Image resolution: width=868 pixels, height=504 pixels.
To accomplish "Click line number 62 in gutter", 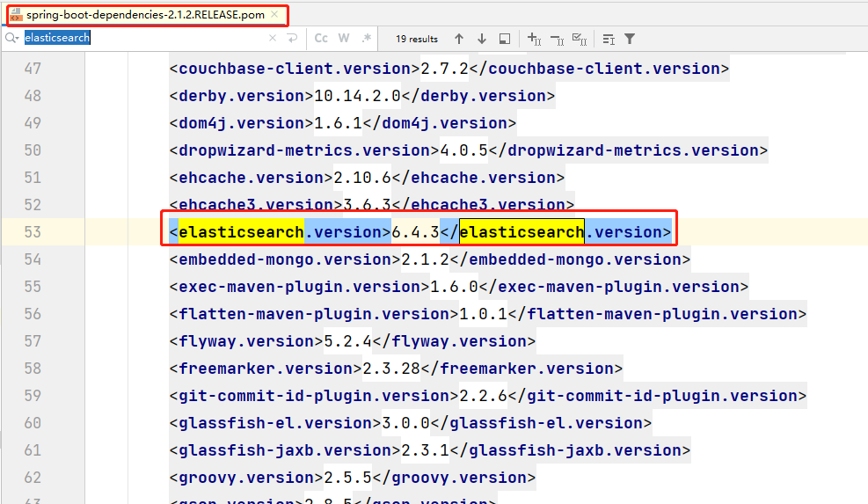I will pos(33,478).
